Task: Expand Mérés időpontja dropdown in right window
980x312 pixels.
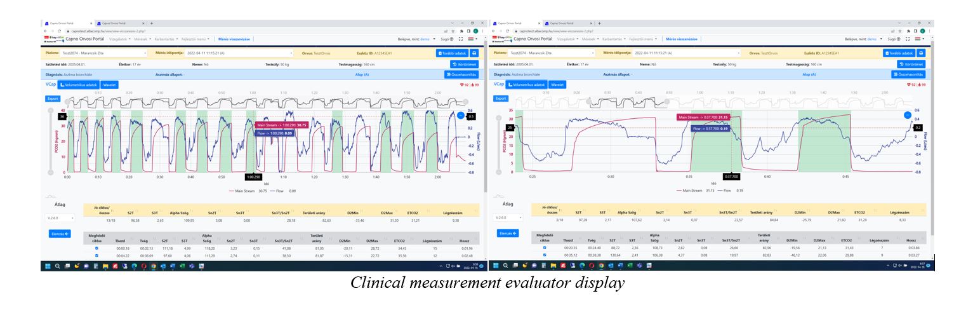Action: 685,53
